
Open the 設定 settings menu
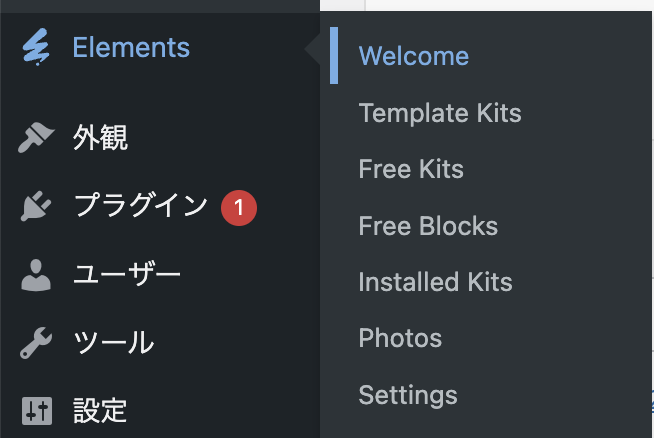[160, 411]
